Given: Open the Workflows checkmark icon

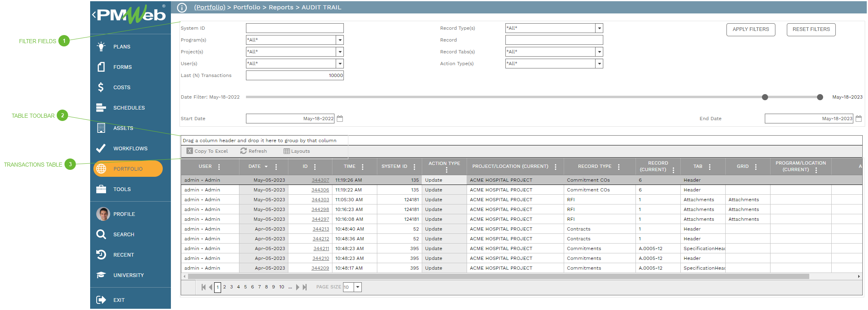Looking at the screenshot, I should point(101,148).
